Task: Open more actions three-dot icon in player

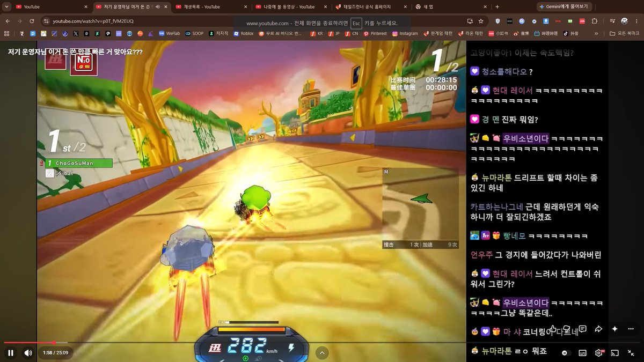Action: tap(631, 329)
